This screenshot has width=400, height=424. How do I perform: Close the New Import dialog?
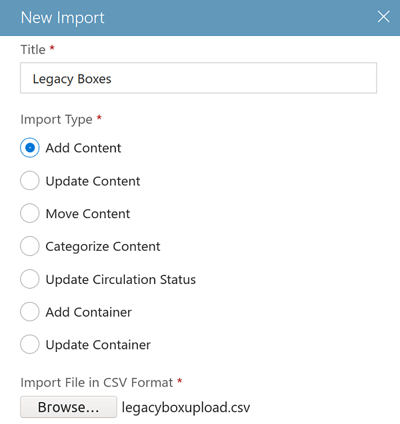[x=383, y=17]
